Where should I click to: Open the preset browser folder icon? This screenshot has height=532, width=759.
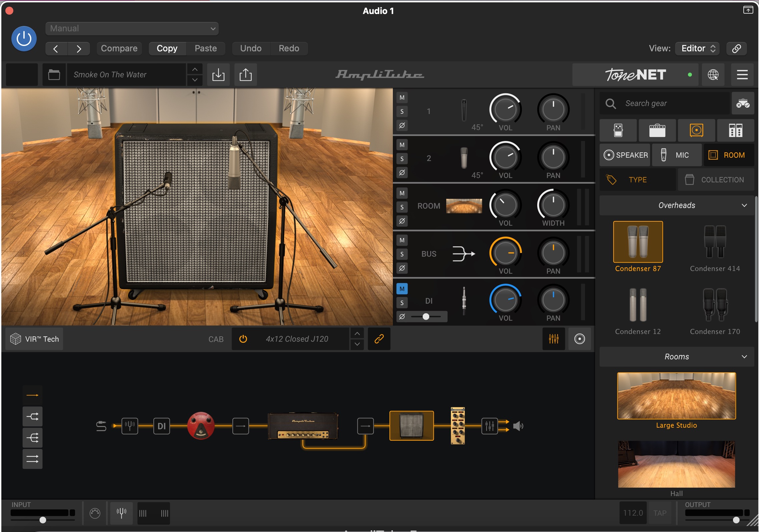[54, 75]
